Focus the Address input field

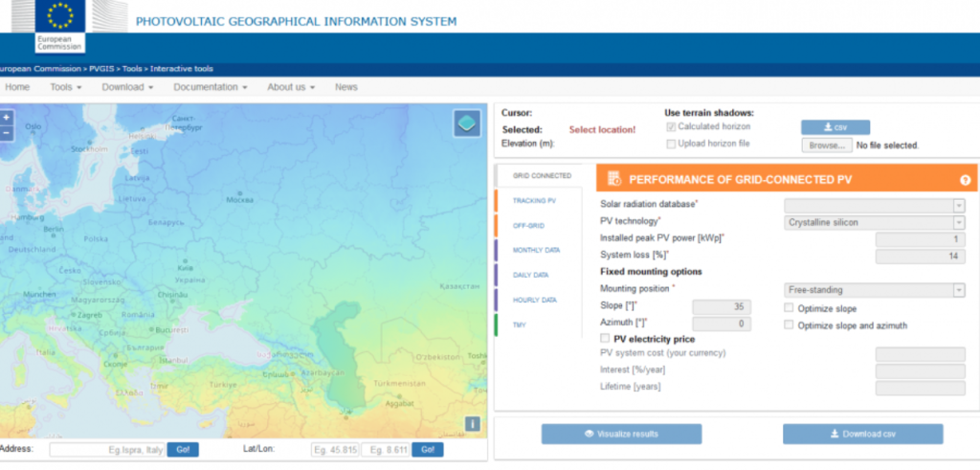107,450
